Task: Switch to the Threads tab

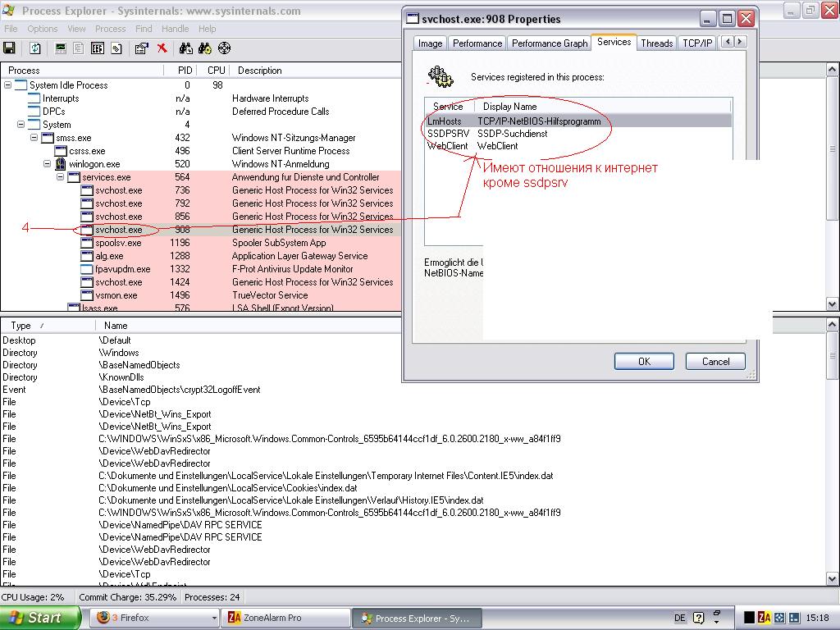Action: [657, 43]
